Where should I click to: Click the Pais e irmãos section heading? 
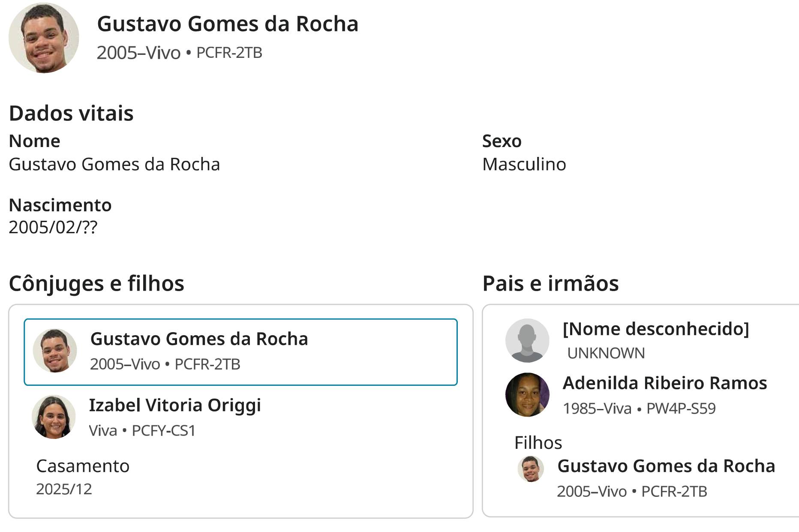550,283
